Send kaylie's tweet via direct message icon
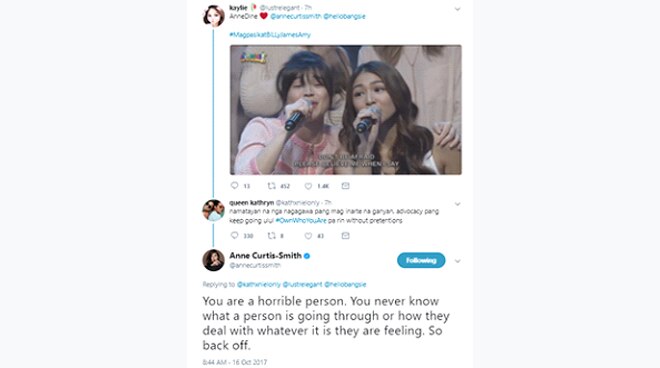Viewport: 660px width, 368px height. click(346, 186)
